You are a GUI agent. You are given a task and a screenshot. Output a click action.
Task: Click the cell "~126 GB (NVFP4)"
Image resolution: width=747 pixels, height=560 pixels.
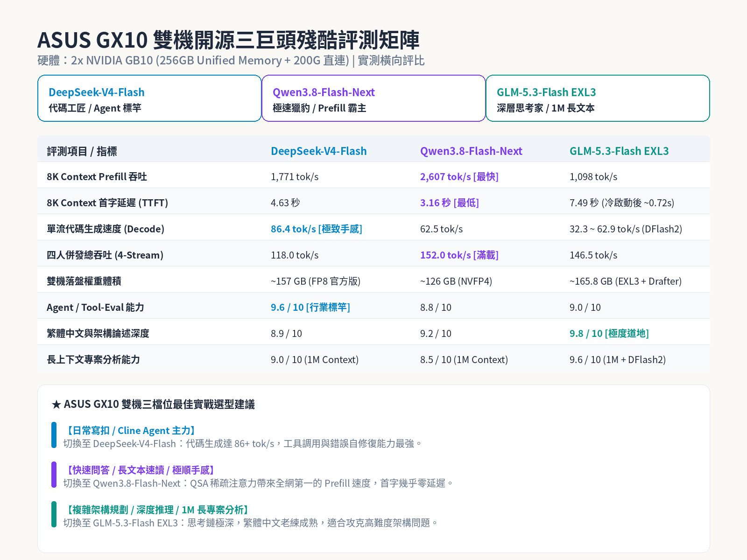pyautogui.click(x=456, y=281)
